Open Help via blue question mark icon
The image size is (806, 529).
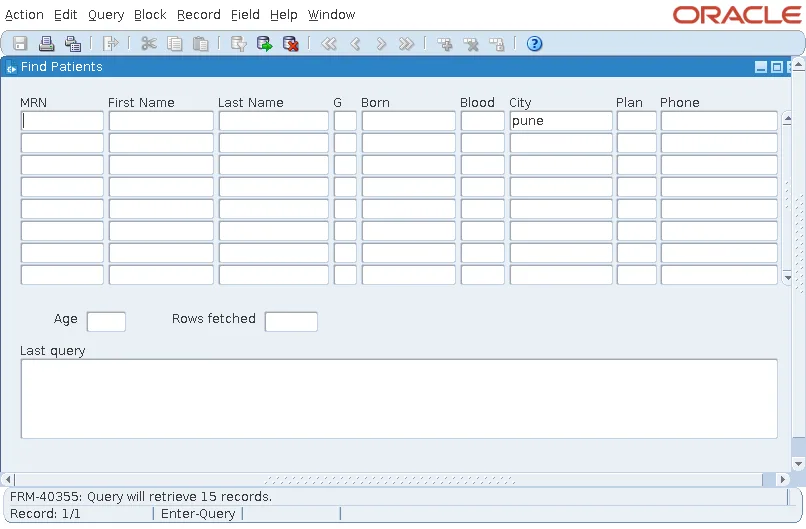[x=535, y=44]
